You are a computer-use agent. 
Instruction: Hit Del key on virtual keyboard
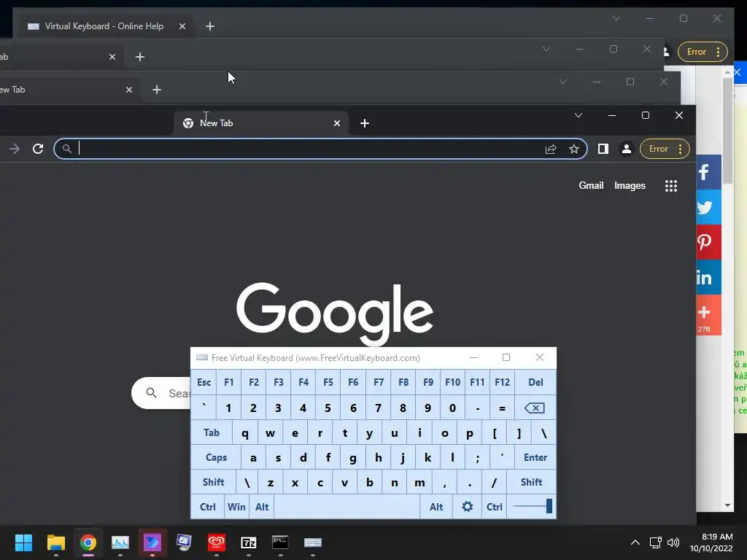pyautogui.click(x=535, y=382)
